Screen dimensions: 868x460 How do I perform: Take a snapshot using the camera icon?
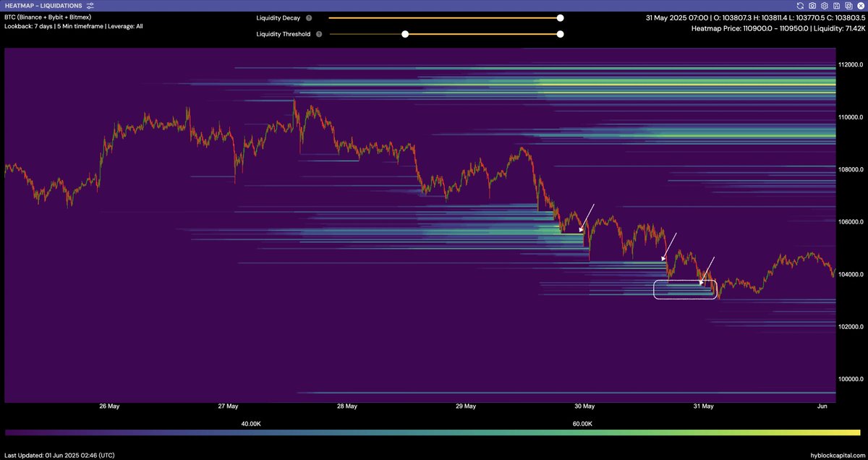tap(812, 6)
